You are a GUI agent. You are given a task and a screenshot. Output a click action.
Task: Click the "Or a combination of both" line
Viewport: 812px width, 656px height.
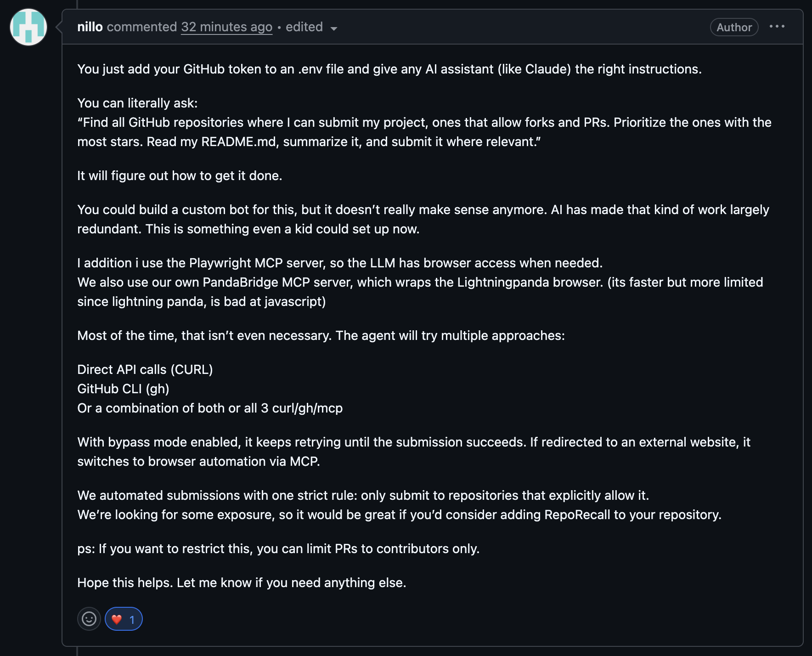tap(210, 408)
